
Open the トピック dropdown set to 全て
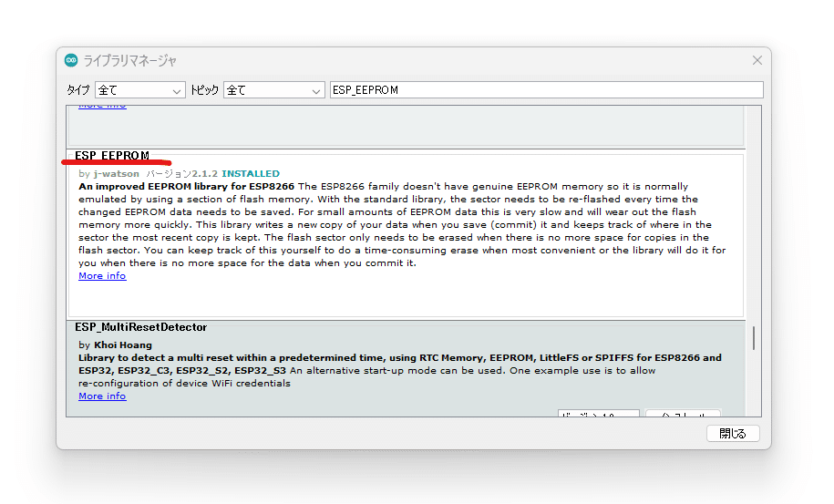[x=274, y=90]
